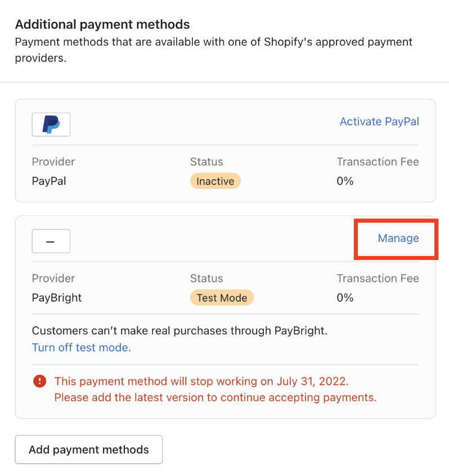Click the red warning alert icon
Viewport: 449px width, 476px height.
coord(39,381)
